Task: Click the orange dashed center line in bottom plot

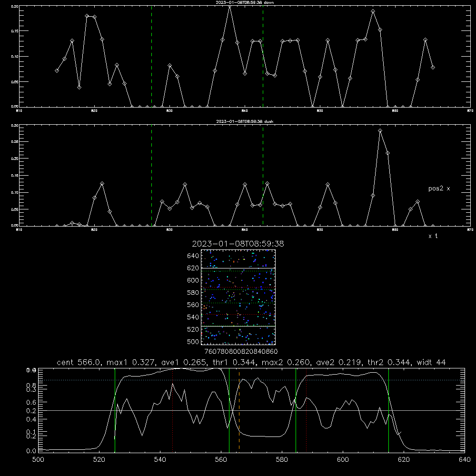Action: click(239, 410)
